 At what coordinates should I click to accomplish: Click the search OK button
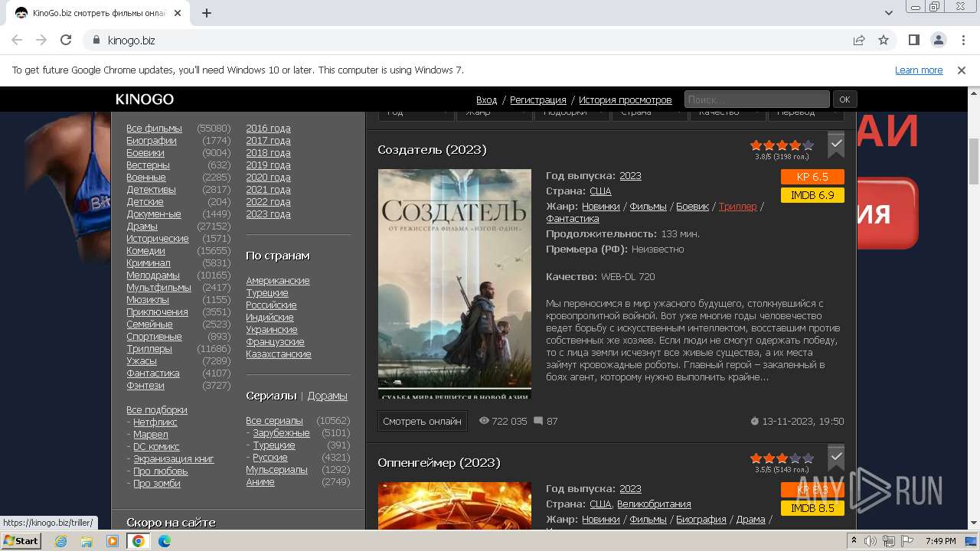click(x=844, y=99)
